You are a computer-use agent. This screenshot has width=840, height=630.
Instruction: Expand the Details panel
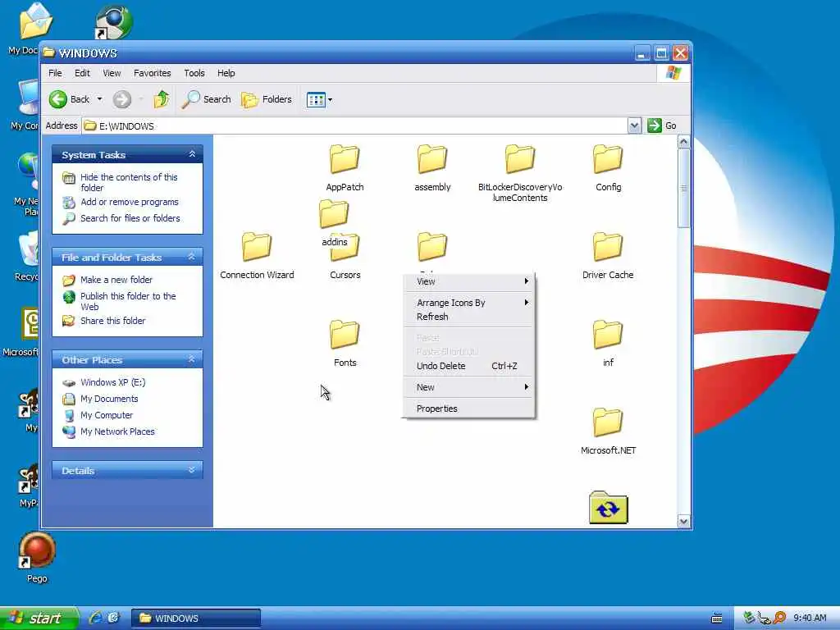point(192,470)
